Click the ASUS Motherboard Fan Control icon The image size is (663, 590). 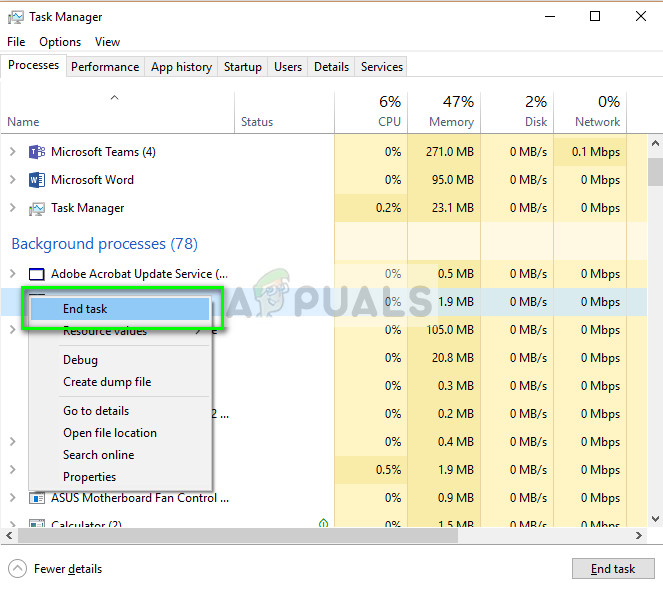coord(37,498)
